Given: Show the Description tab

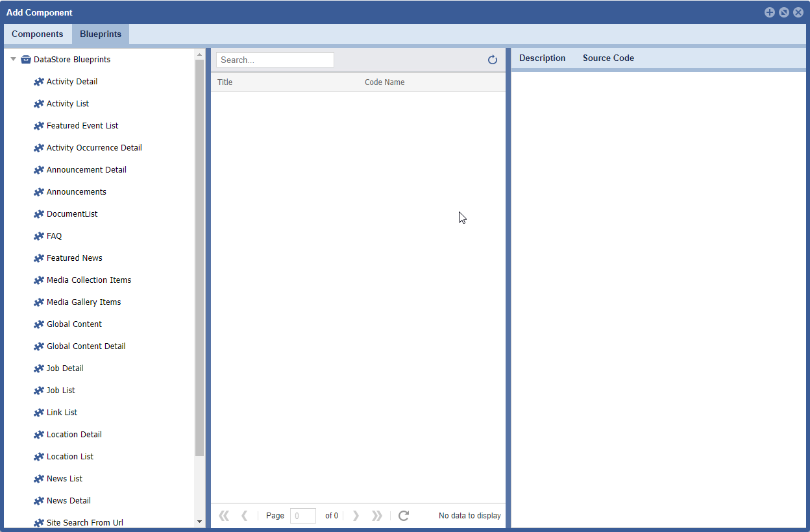Looking at the screenshot, I should click(x=542, y=58).
